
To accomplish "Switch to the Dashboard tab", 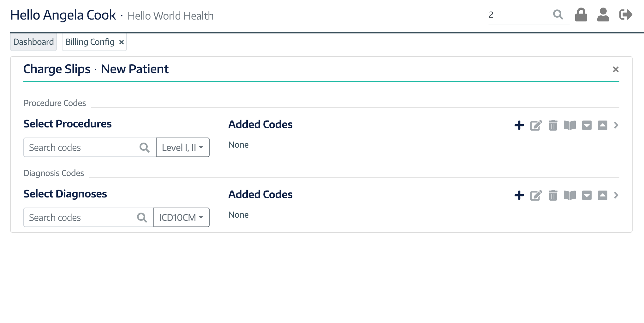I will tap(33, 42).
